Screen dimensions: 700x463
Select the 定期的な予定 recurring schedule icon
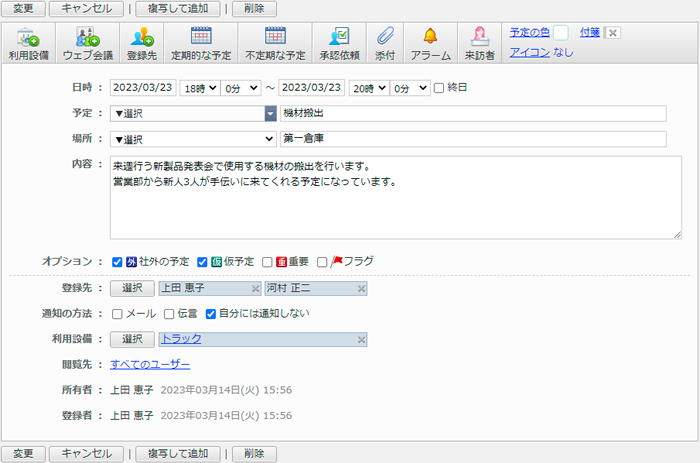(201, 43)
